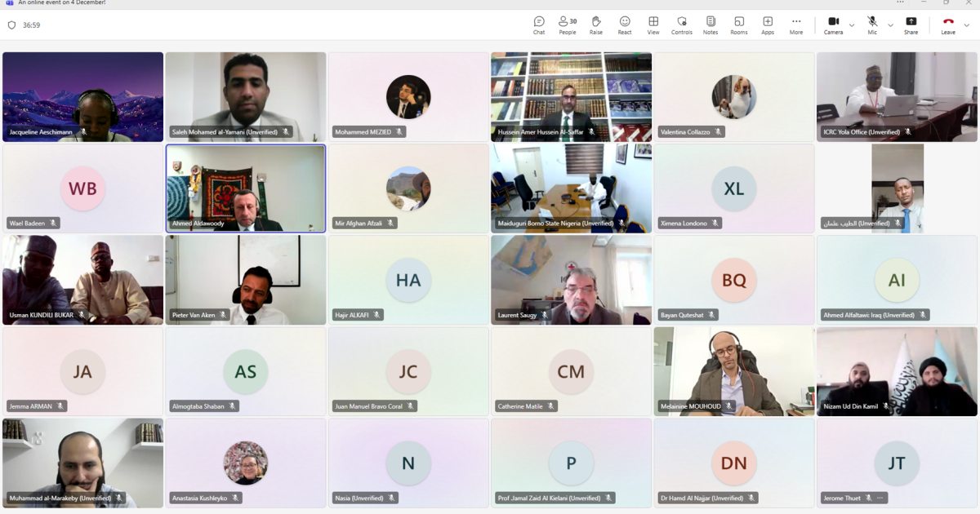Open the meeting Controls menu
980x514 pixels.
(682, 25)
